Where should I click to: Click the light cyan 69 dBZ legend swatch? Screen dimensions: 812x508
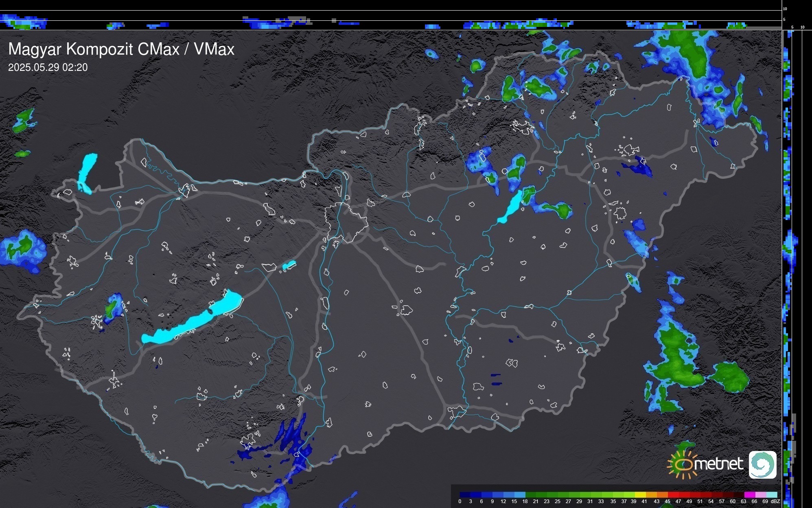coord(771,495)
